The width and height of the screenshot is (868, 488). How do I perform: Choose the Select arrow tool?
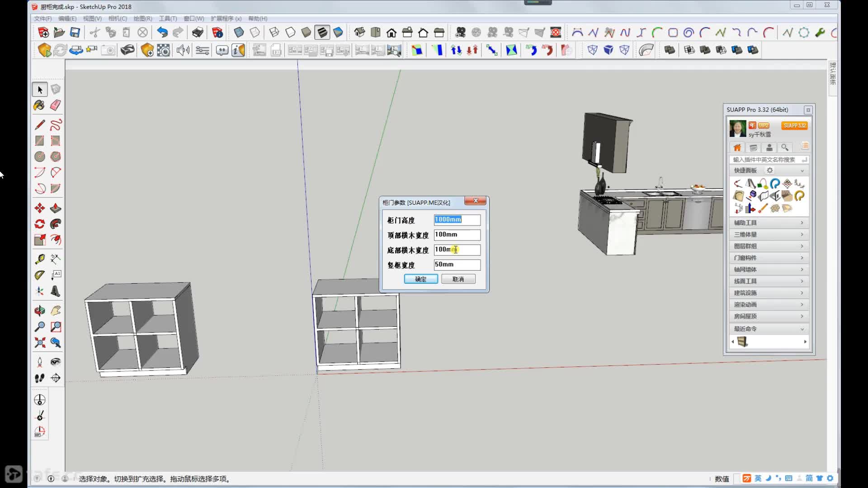(40, 89)
